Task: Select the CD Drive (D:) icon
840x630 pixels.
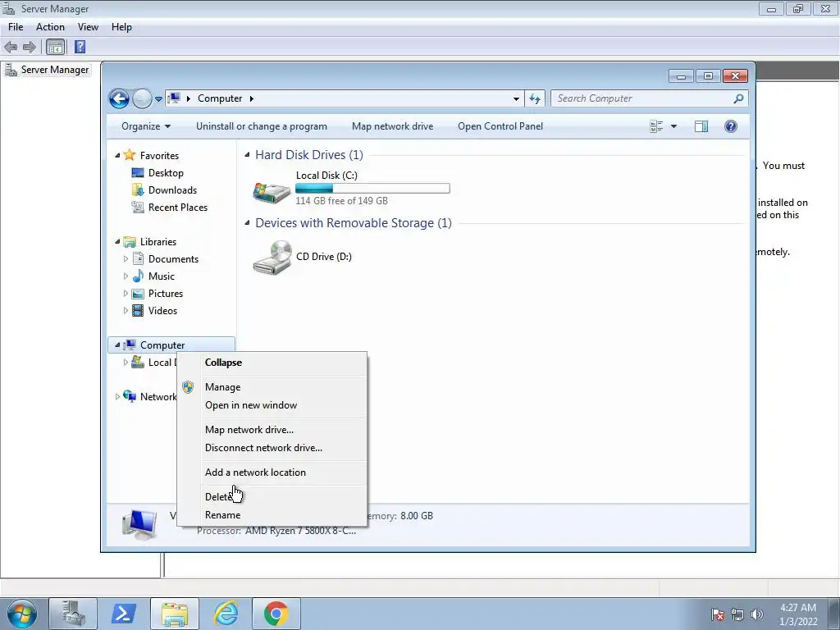Action: [272, 258]
